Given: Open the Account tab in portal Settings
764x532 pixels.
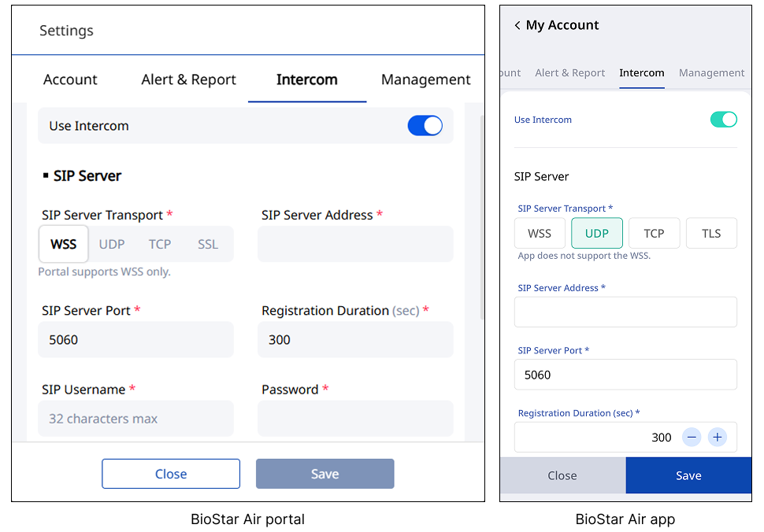Looking at the screenshot, I should click(x=70, y=79).
